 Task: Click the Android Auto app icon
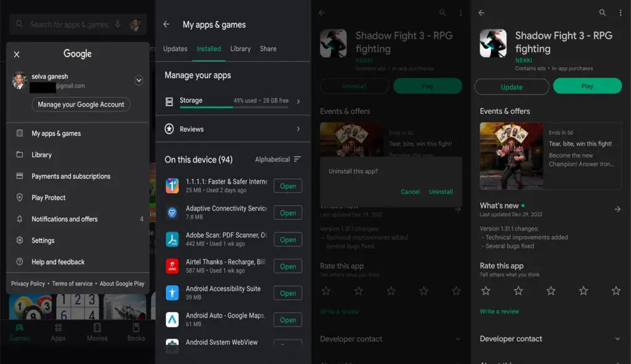[x=173, y=320]
